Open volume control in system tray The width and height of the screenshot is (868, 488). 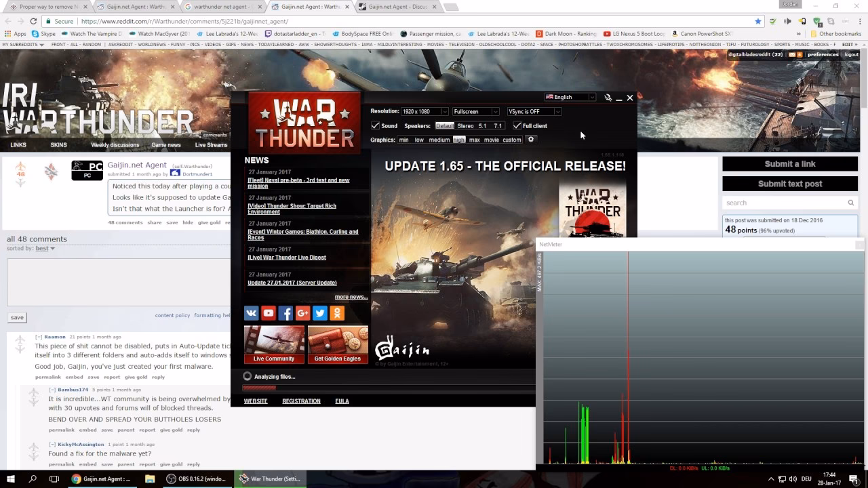(x=793, y=479)
